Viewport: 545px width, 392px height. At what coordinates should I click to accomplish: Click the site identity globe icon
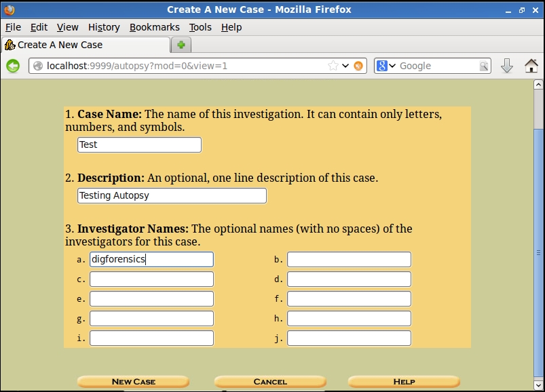pyautogui.click(x=38, y=66)
